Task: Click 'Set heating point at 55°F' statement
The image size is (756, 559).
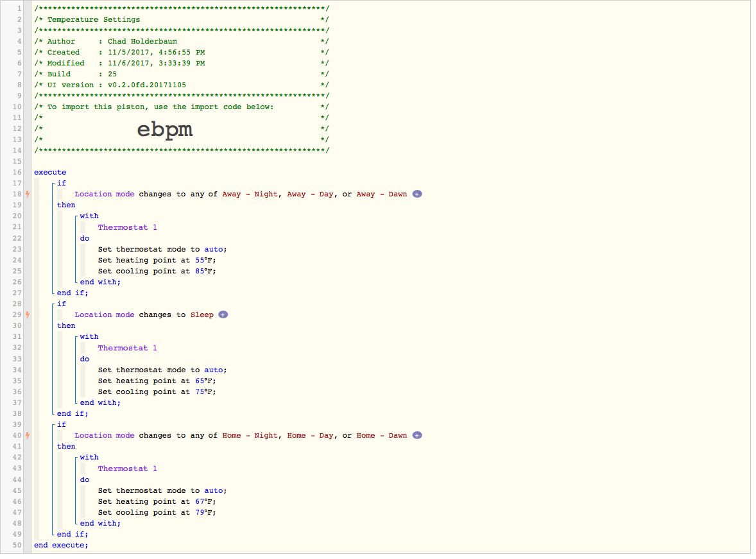Action: click(157, 260)
